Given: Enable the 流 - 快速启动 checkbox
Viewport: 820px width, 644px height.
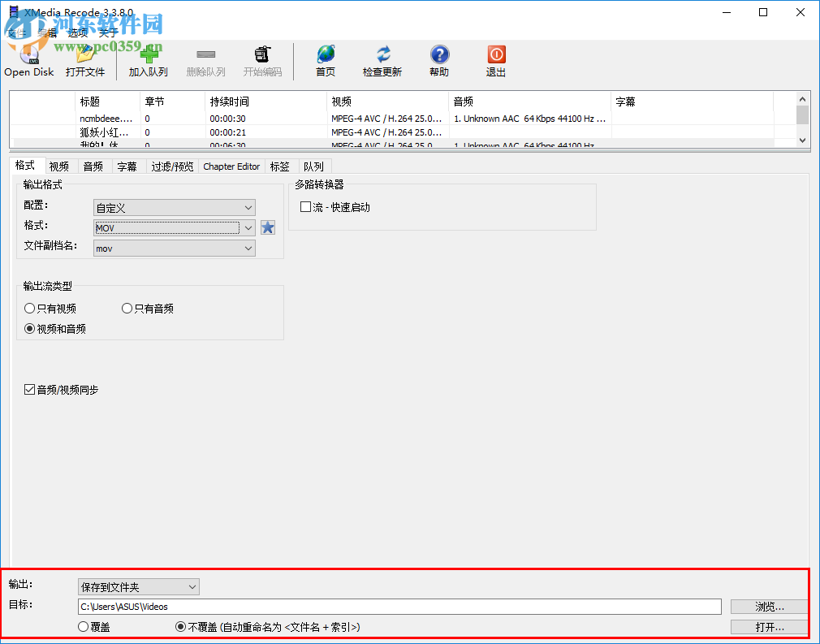Looking at the screenshot, I should click(x=304, y=206).
